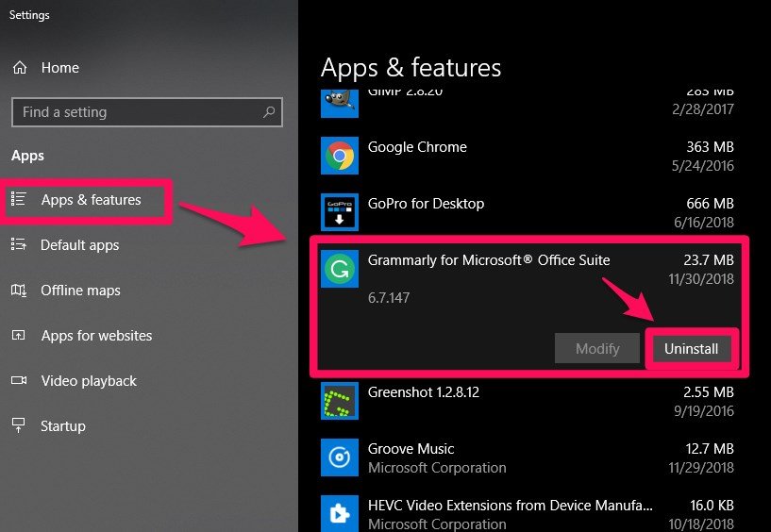Select the Google Chrome entry name
This screenshot has width=771, height=532.
417,147
